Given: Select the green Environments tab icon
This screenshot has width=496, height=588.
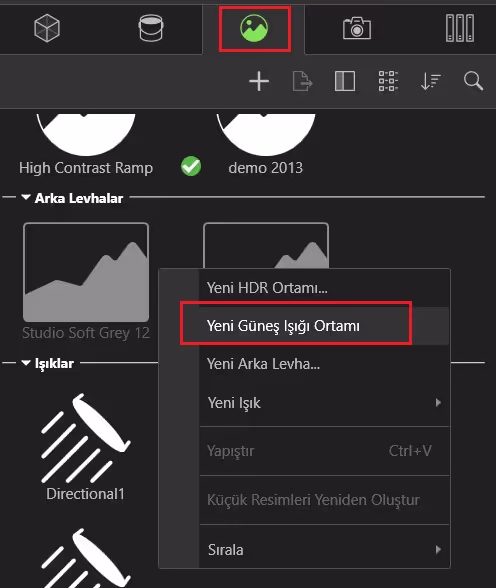Looking at the screenshot, I should tap(254, 28).
